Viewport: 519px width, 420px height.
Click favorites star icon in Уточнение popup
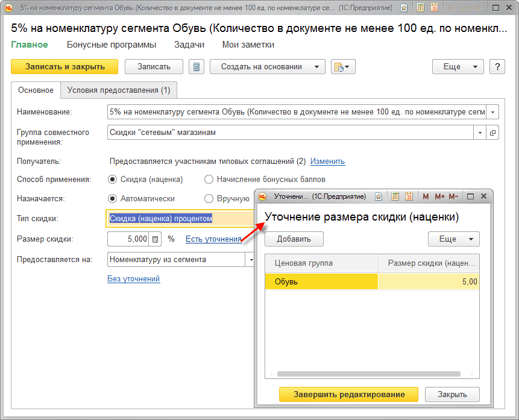click(379, 196)
